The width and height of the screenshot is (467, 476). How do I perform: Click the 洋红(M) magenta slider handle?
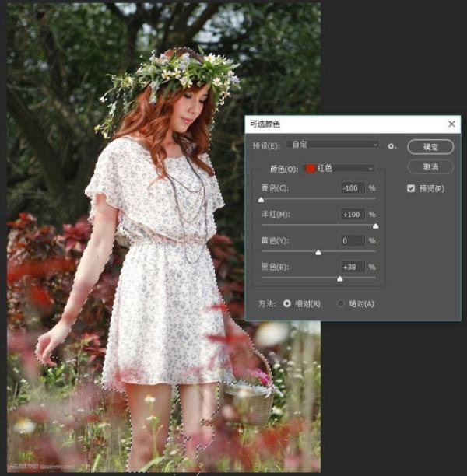pyautogui.click(x=376, y=226)
